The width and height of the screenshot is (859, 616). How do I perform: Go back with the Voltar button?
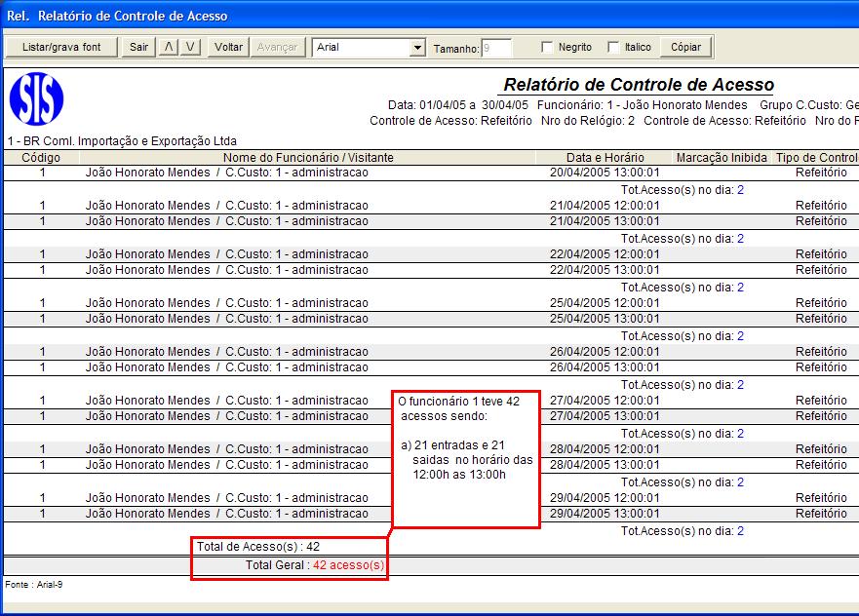coord(228,47)
